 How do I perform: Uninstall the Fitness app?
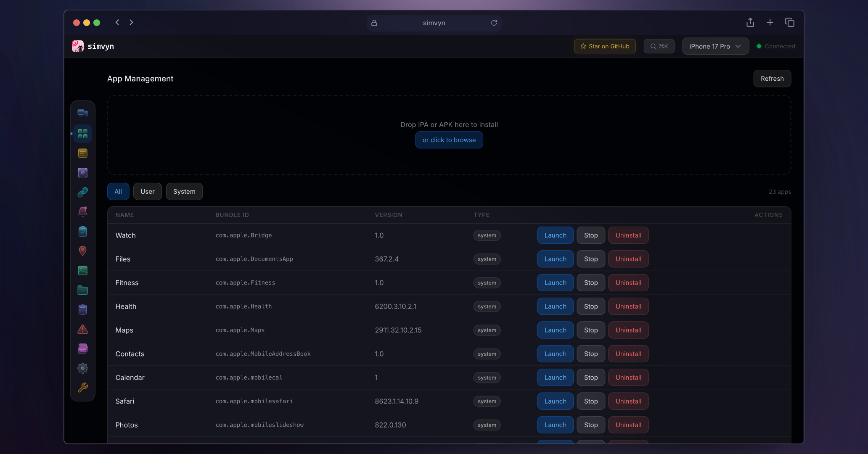click(628, 283)
